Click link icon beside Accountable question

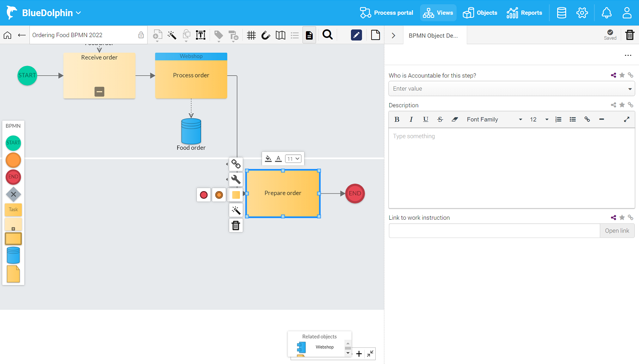(x=630, y=75)
